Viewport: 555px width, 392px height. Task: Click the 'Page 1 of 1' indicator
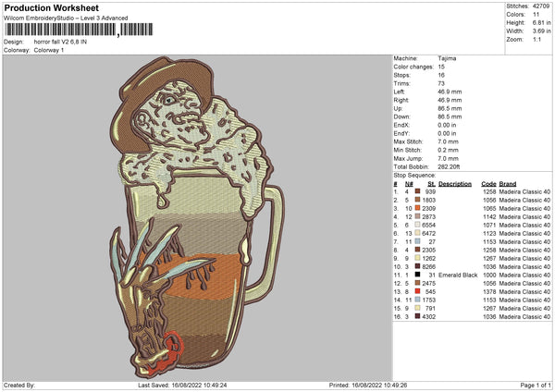[536, 385]
